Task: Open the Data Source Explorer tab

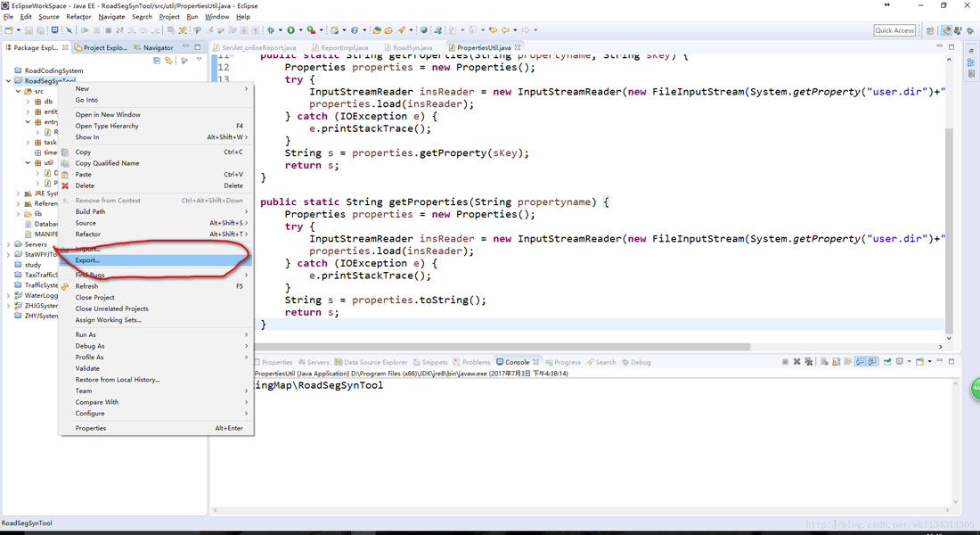Action: point(372,362)
